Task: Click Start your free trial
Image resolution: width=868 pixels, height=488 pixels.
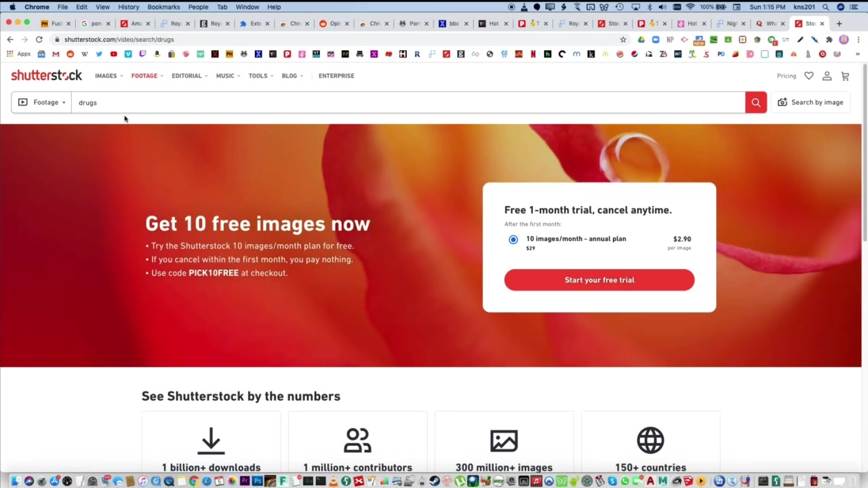Action: pyautogui.click(x=599, y=280)
